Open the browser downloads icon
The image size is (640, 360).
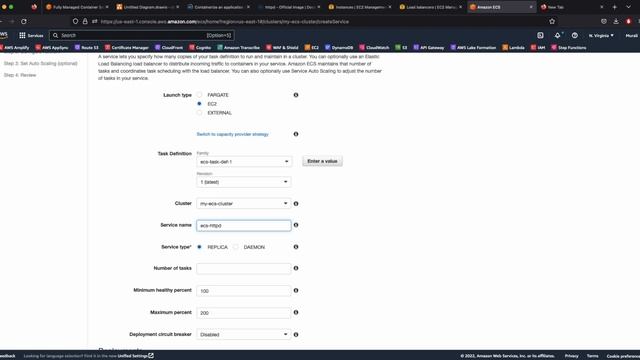(x=616, y=21)
